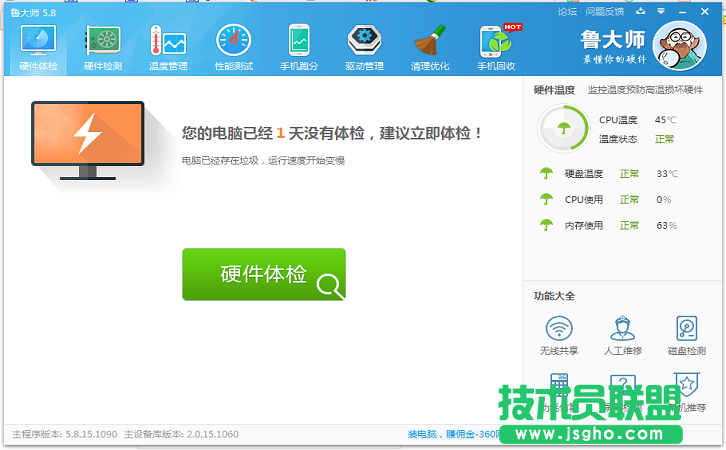
Task: Click the 问题反馈 feedback link
Action: tap(605, 12)
